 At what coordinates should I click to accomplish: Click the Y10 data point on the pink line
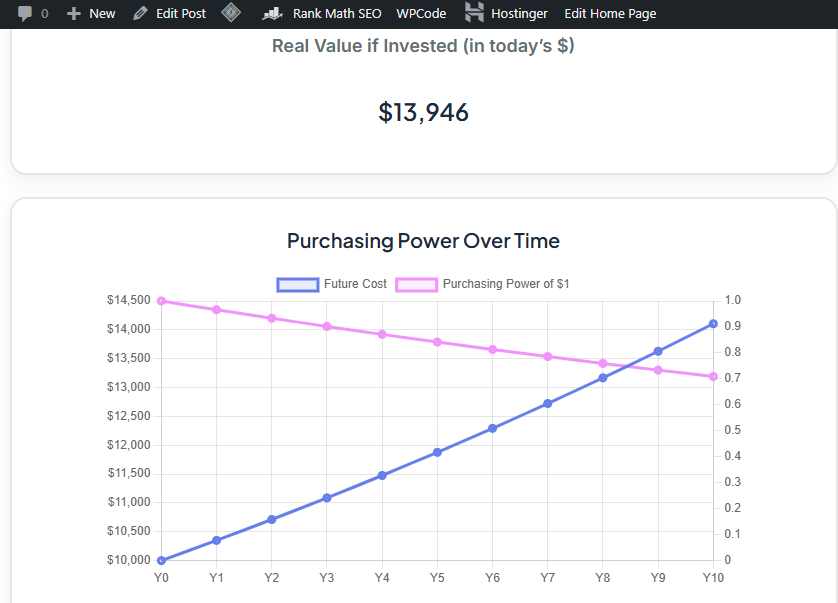click(713, 377)
